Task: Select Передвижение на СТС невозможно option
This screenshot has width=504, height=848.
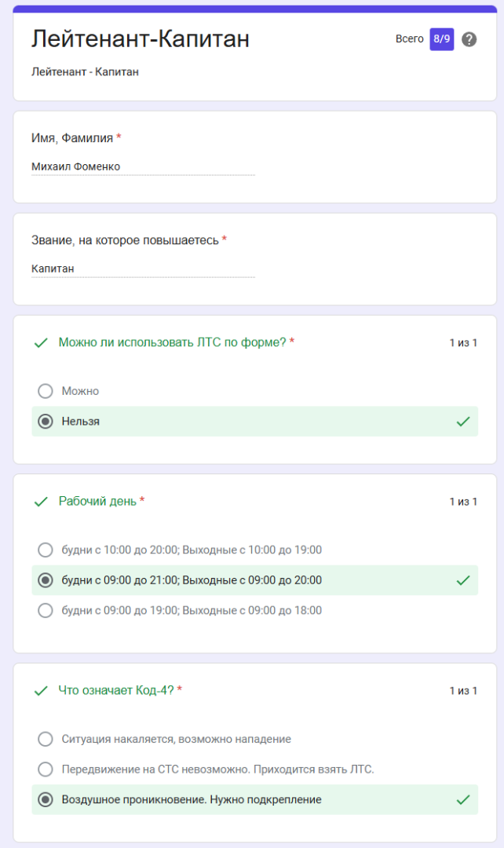Action: pyautogui.click(x=46, y=769)
